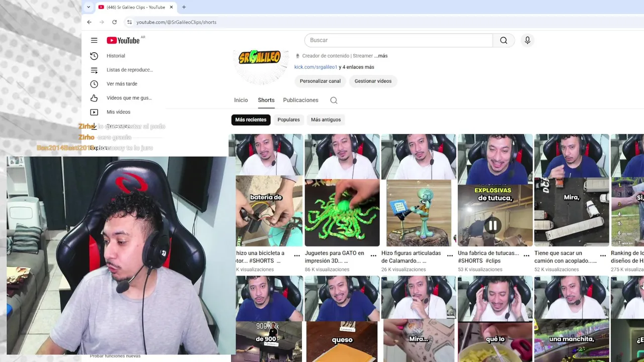Open the Ranking short thumbnail
The width and height of the screenshot is (644, 362).
pos(627,190)
